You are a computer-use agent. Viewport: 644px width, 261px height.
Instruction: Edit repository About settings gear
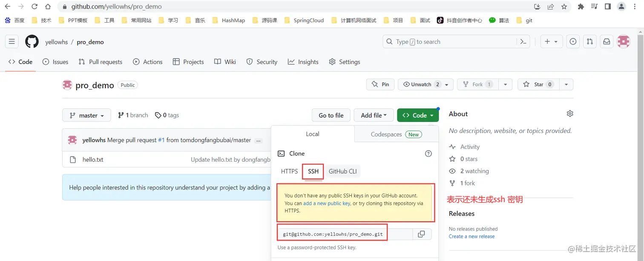pos(570,113)
